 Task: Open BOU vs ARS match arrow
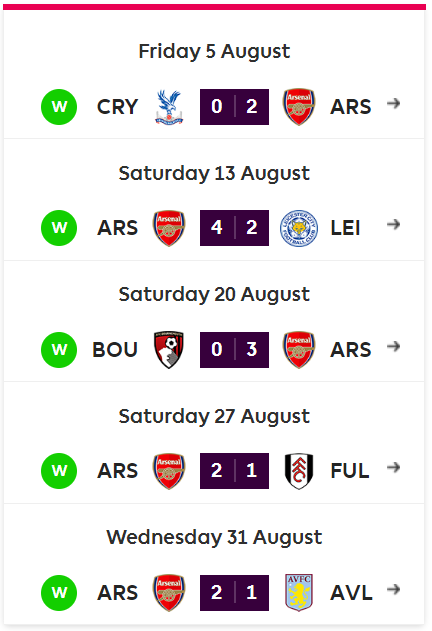[393, 346]
